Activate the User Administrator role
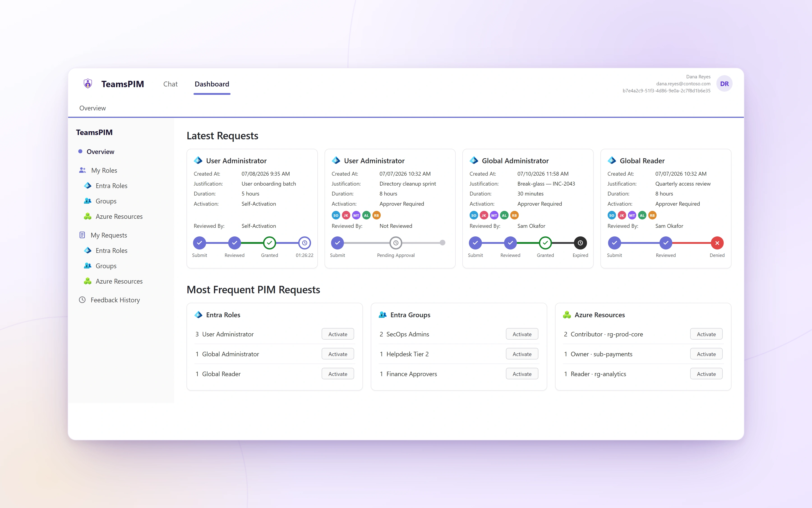 pyautogui.click(x=338, y=334)
